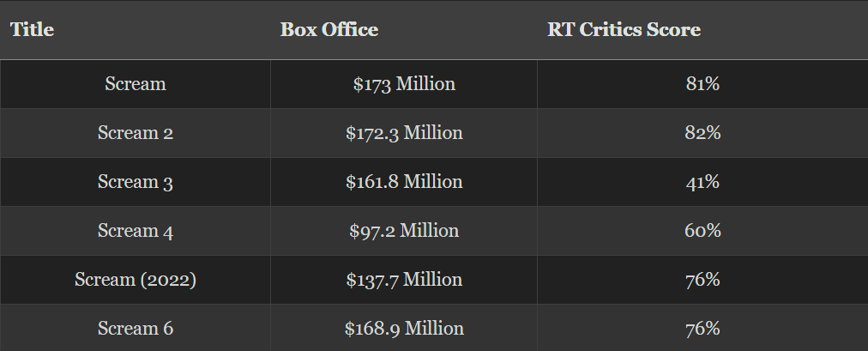Click the Box Office column header
Image resolution: width=868 pixels, height=351 pixels.
click(x=329, y=30)
